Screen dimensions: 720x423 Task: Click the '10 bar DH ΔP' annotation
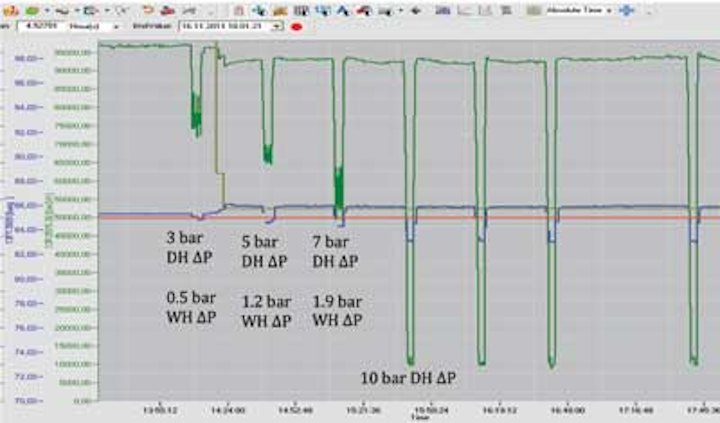coord(408,378)
